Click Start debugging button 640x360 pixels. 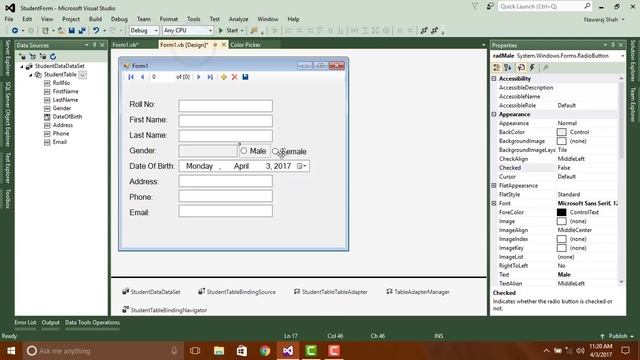(x=230, y=31)
